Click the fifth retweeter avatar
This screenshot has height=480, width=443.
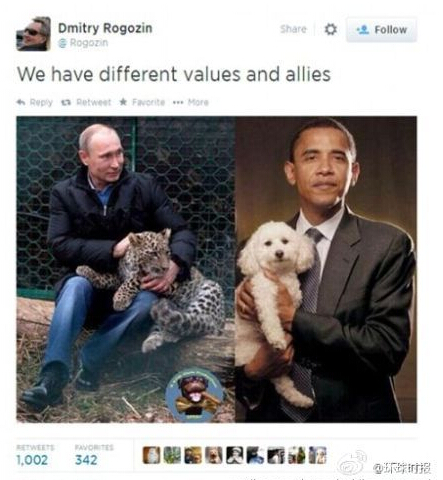click(x=235, y=455)
